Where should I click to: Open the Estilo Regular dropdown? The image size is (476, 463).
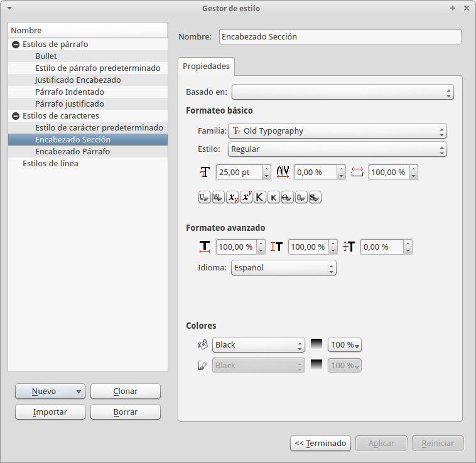pos(337,149)
